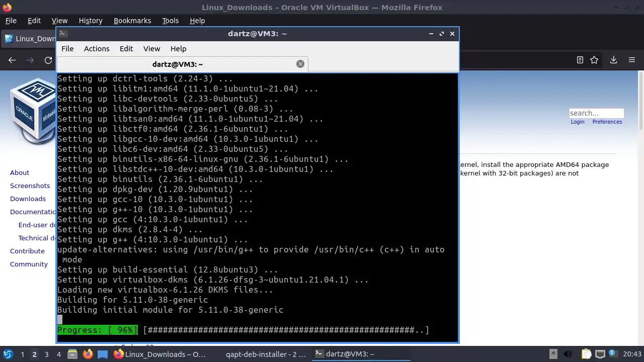Open clipboard manager tray icon

point(587,354)
